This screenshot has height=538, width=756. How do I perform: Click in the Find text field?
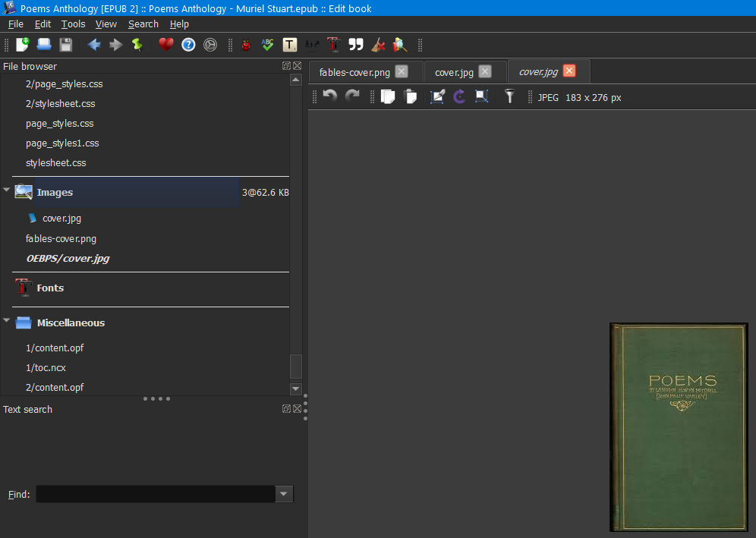tap(156, 494)
